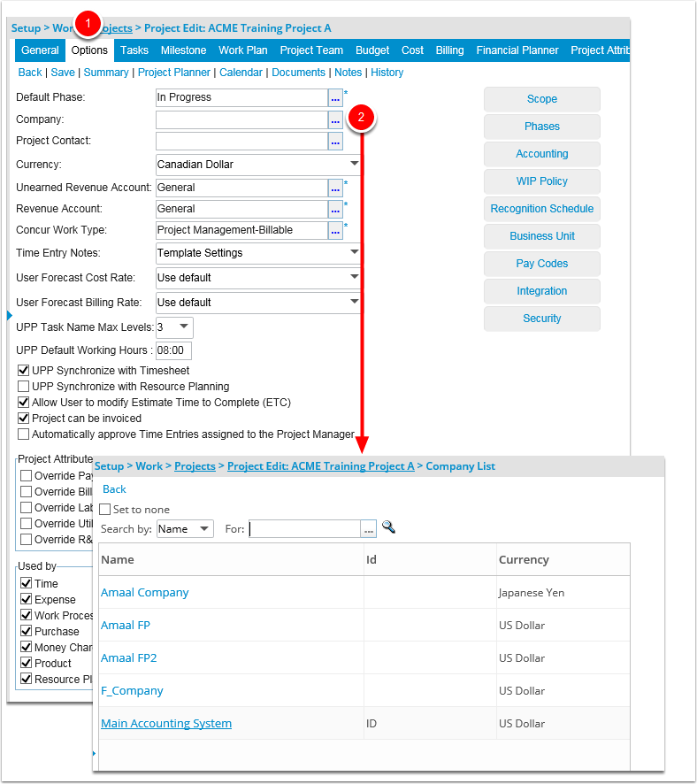This screenshot has height=784, width=697.
Task: Open the Accounting settings button
Action: pyautogui.click(x=541, y=154)
